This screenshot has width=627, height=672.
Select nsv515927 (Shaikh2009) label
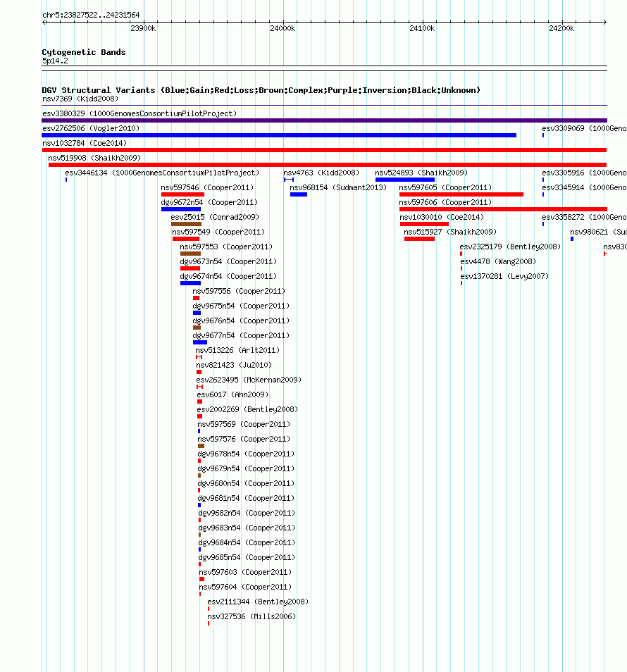(x=450, y=232)
